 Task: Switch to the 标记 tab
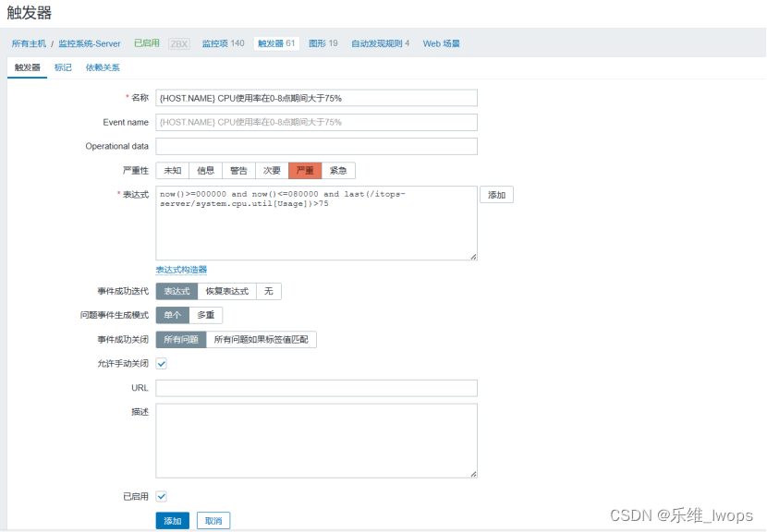point(63,67)
